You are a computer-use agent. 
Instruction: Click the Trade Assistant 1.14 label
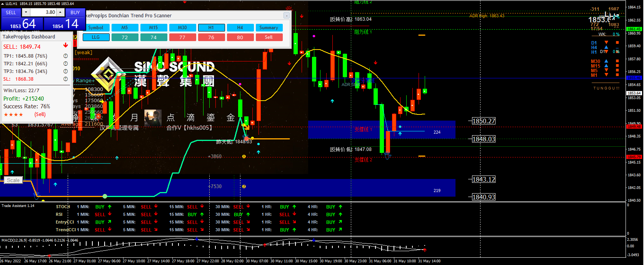tap(18, 206)
